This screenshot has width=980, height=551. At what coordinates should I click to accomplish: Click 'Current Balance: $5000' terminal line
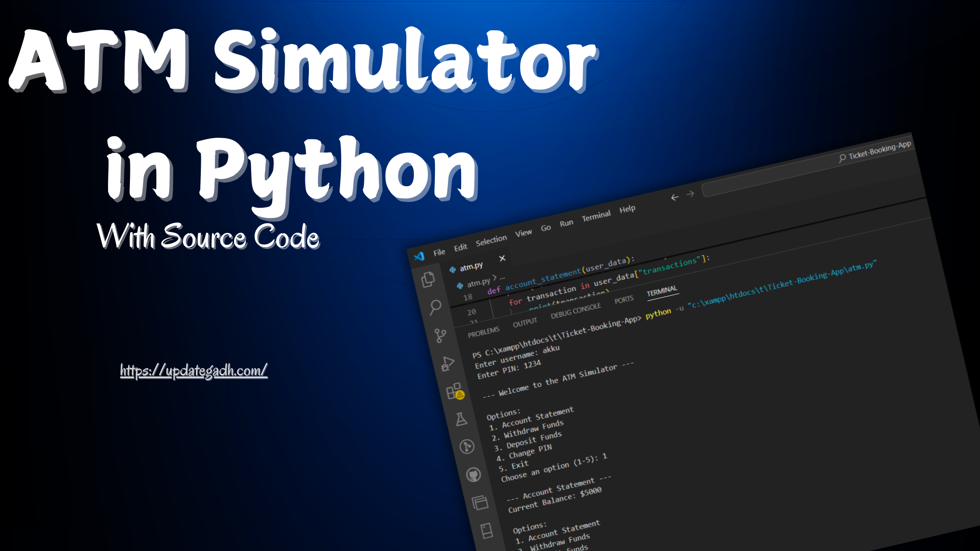click(x=555, y=500)
